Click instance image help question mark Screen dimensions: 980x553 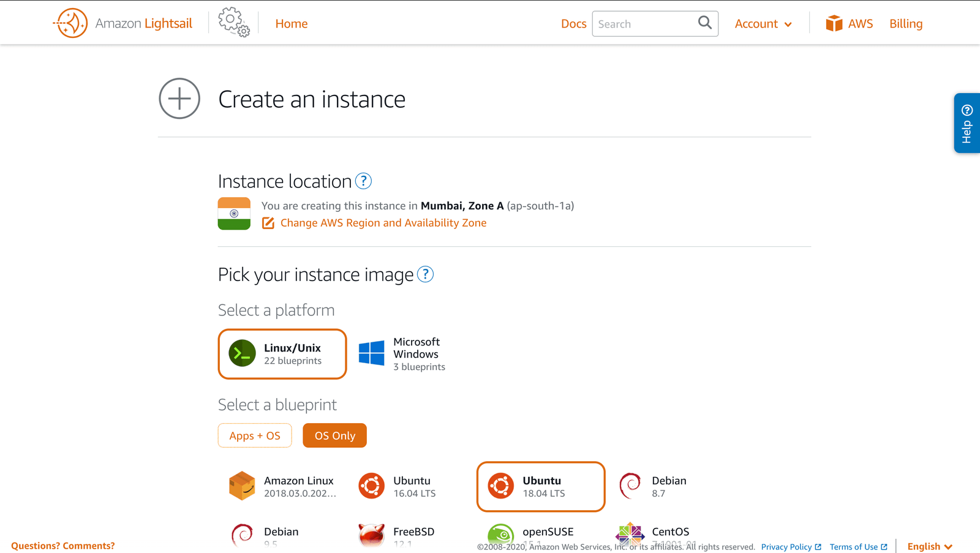pos(425,274)
